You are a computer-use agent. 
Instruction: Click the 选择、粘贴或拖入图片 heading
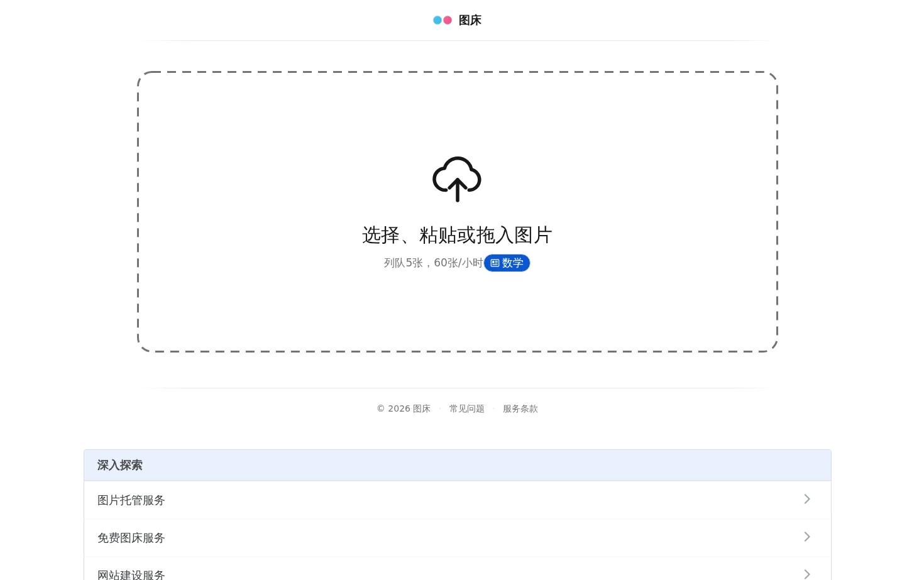[457, 235]
